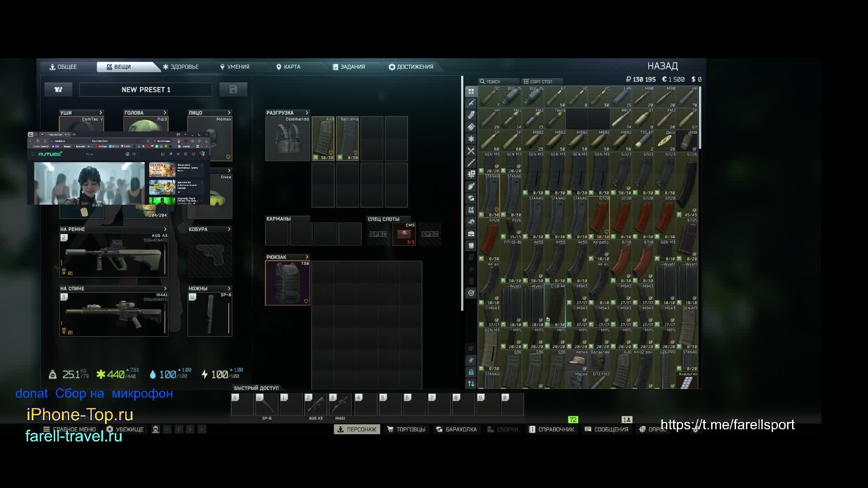Expand the НА РЕМНЕ weapon slot arrow
Screen dimensions: 868x488
(x=165, y=229)
